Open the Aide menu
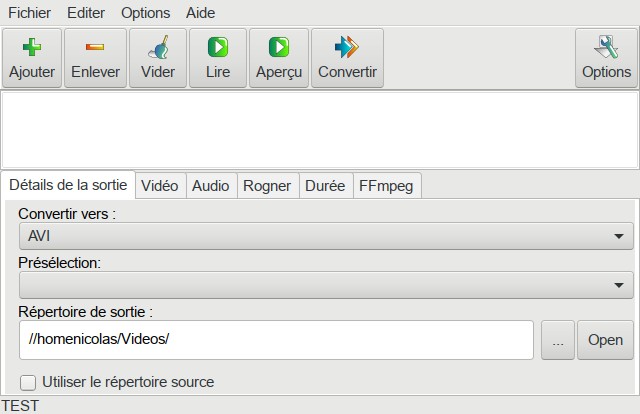Screen dimensions: 640x414 coord(200,13)
